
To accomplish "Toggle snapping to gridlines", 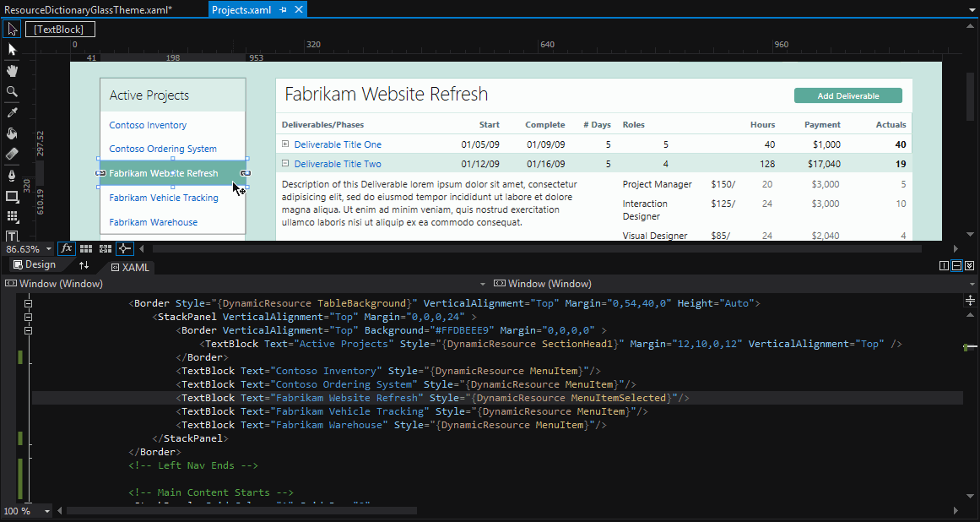I will click(106, 248).
